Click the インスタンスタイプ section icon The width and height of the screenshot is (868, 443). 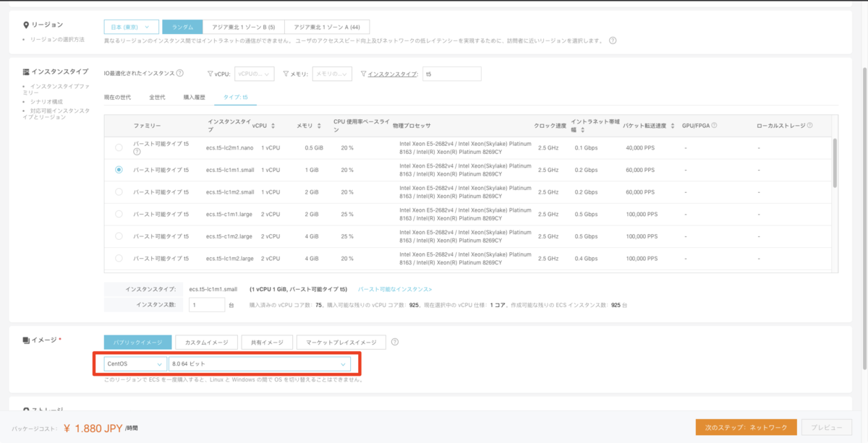[27, 72]
